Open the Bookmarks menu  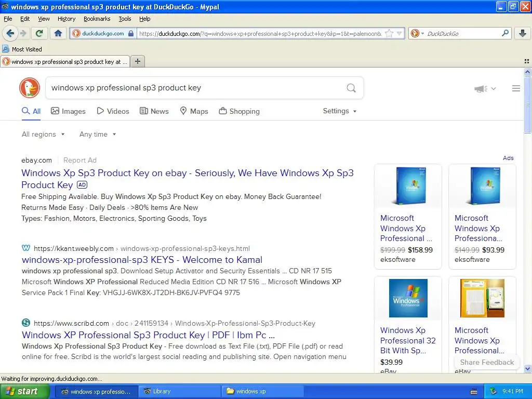[x=97, y=19]
